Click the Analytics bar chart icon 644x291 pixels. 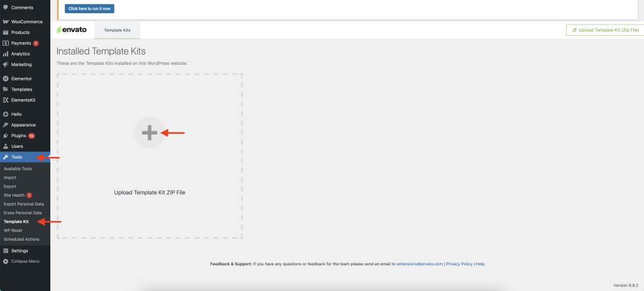5,54
